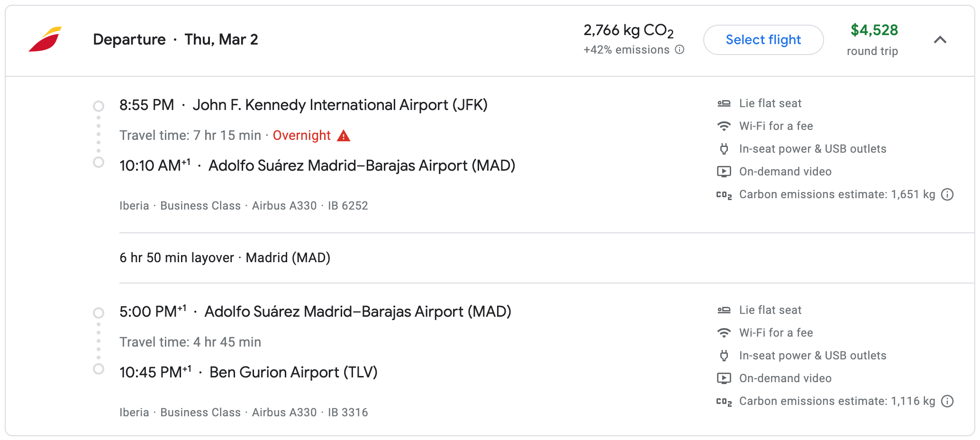Click the Wi-Fi for a fee icon
The width and height of the screenshot is (980, 440).
(723, 126)
